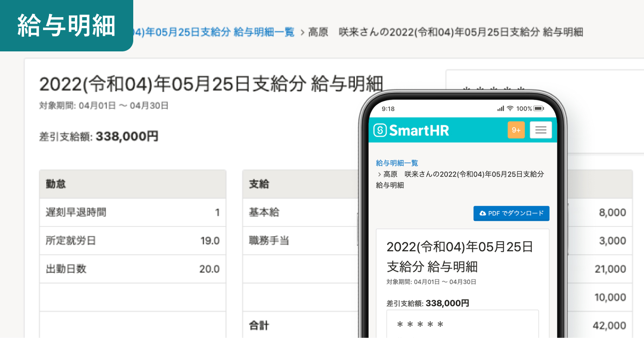Screen dimensions: 644x338
Task: Select the desktop 対象期間 04月01日 〜 04月30日 text
Action: click(x=104, y=106)
